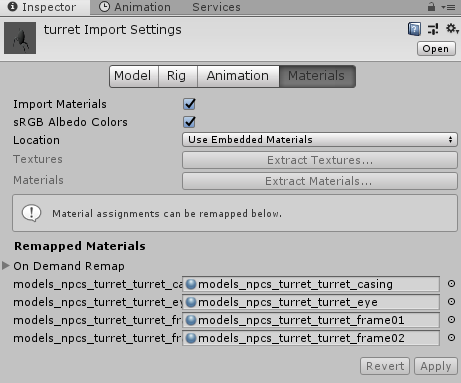Expand the On Demand Remap section
This screenshot has width=461, height=383.
pyautogui.click(x=6, y=266)
